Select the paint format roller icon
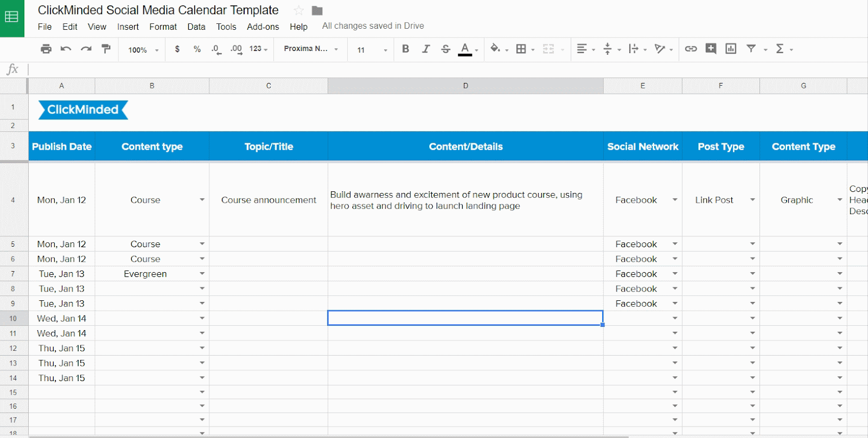This screenshot has width=868, height=438. point(106,49)
